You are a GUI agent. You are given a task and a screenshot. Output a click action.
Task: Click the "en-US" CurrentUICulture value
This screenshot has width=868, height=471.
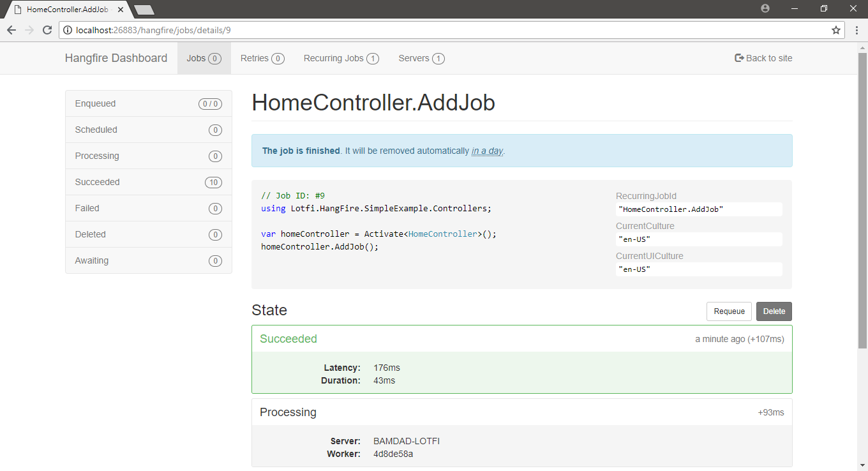click(699, 269)
